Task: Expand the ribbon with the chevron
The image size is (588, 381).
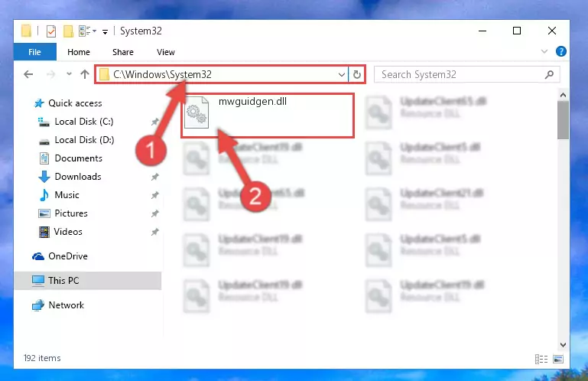Action: 544,51
